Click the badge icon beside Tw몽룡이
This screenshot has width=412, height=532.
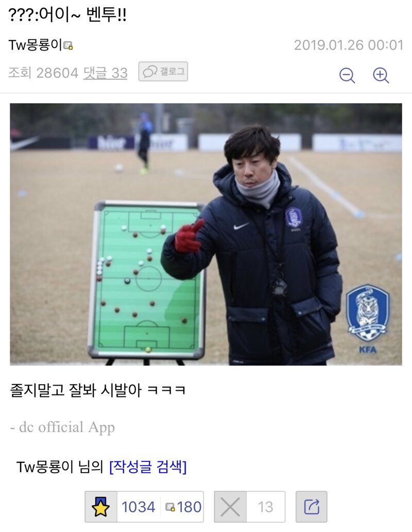tap(68, 45)
